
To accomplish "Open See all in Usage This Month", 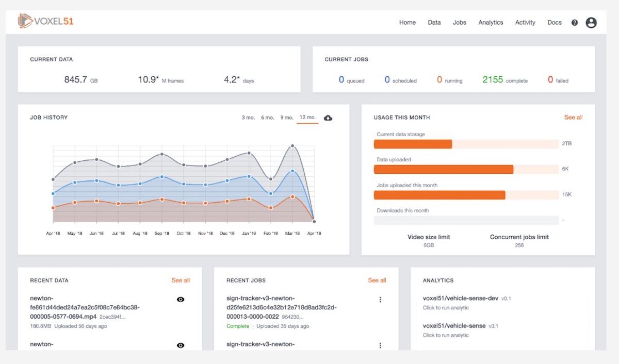I will click(x=573, y=117).
